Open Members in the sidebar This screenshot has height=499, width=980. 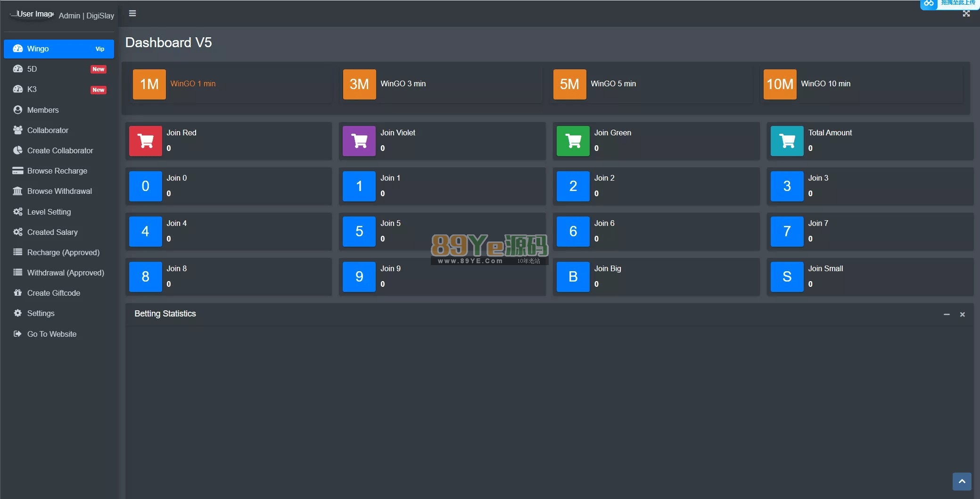(43, 110)
